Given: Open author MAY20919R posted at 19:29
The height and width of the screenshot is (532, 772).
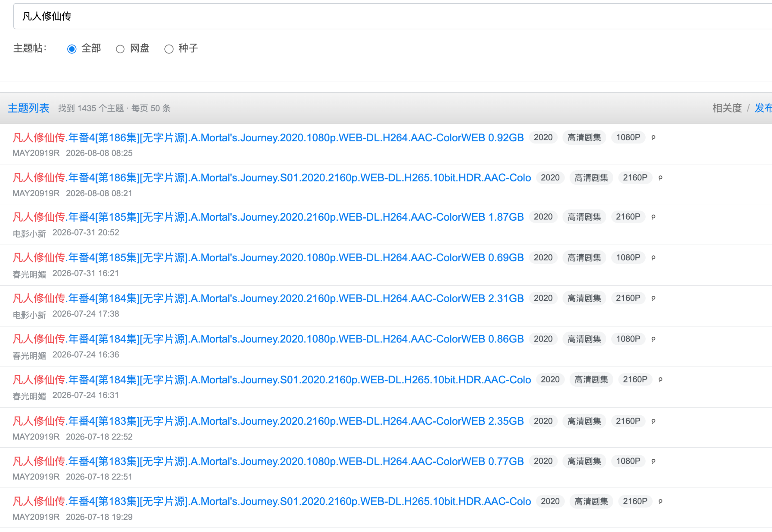Looking at the screenshot, I should pyautogui.click(x=36, y=517).
